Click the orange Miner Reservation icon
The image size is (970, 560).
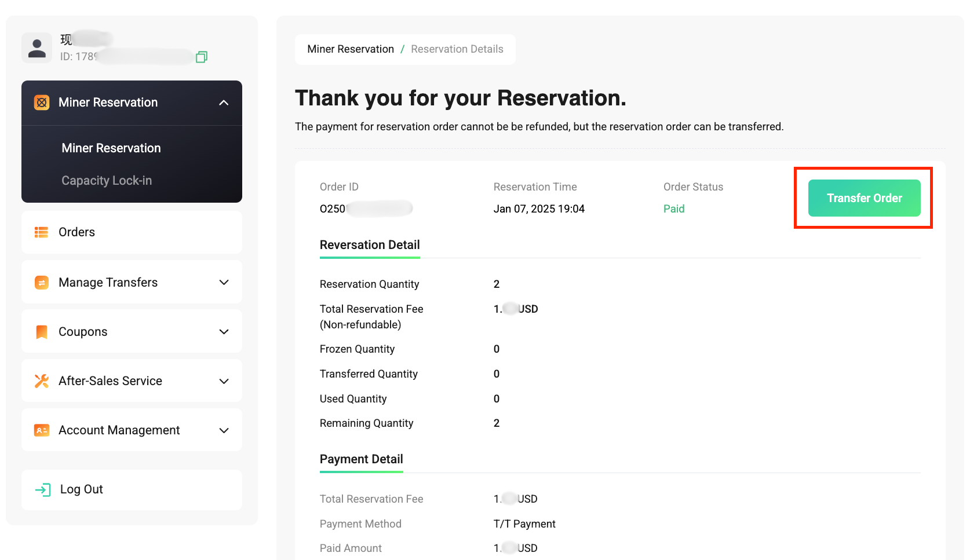(x=42, y=103)
